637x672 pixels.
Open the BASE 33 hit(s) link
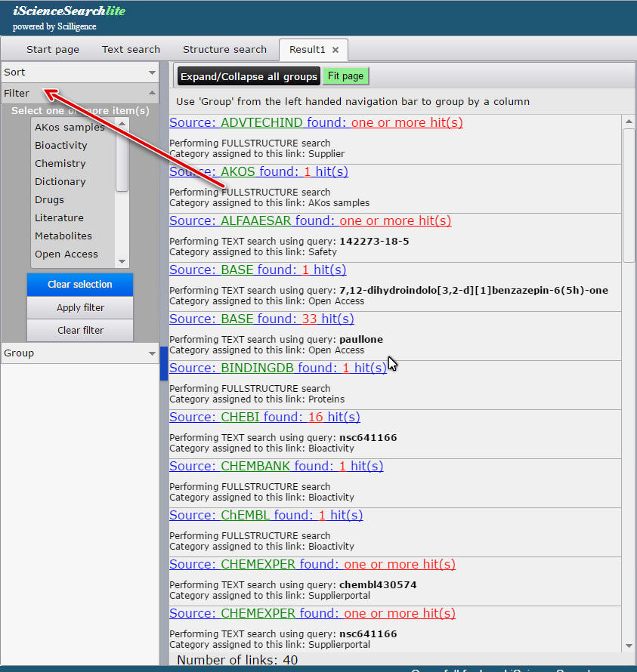click(x=261, y=319)
